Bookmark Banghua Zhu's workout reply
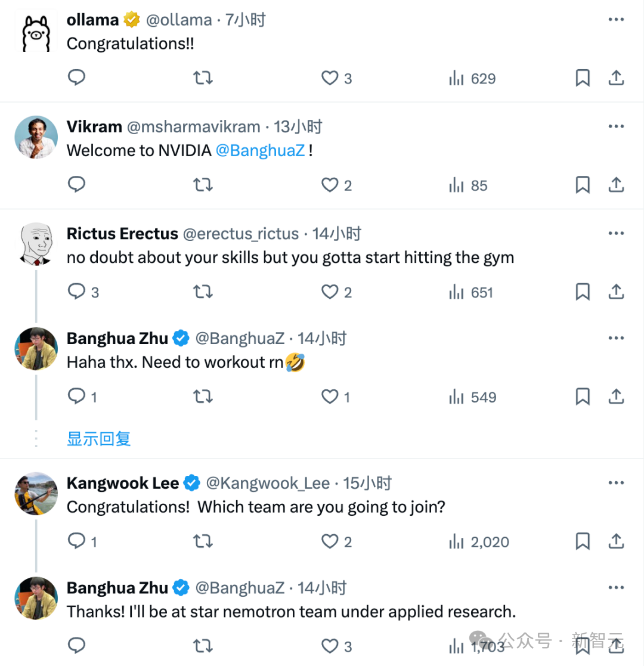This screenshot has width=644, height=666. pos(583,396)
